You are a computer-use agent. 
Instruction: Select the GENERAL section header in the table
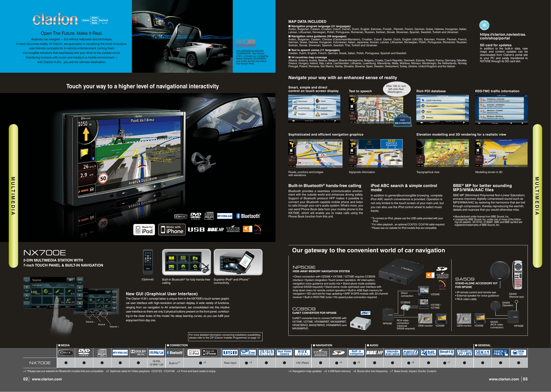[x=483, y=345]
